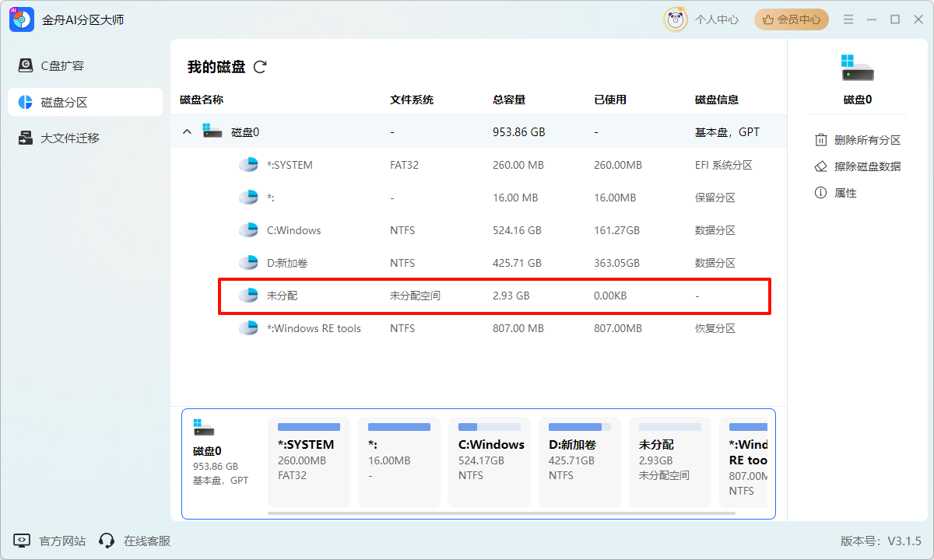Select 磁盘分区 in the sidebar
The height and width of the screenshot is (560, 934).
click(85, 102)
